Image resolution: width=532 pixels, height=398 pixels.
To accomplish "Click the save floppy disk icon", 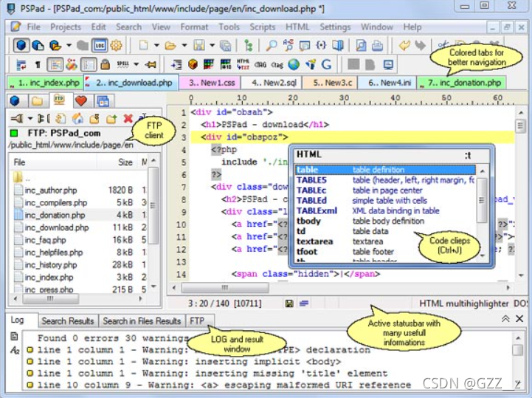I will (198, 45).
